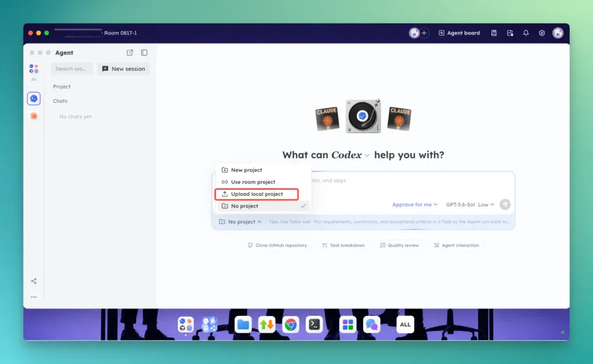Open the user profile avatar at far right
Viewport: 593px width, 364px height.
point(558,33)
